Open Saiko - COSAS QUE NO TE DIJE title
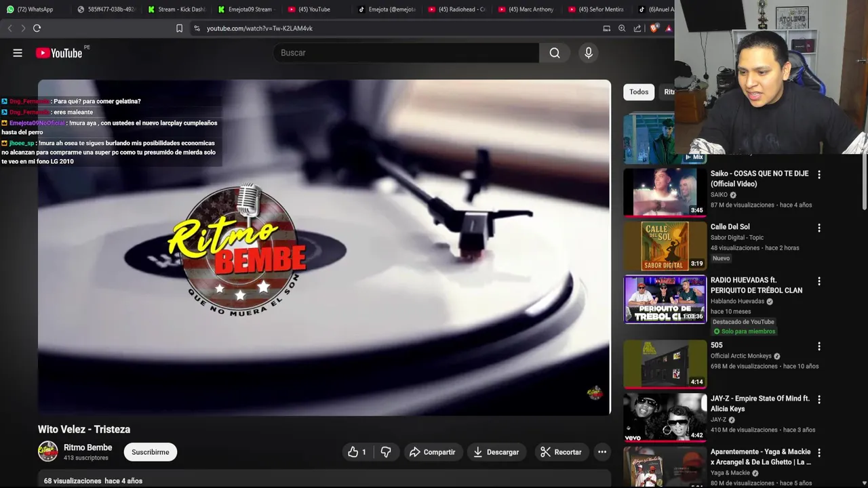This screenshot has width=868, height=488. point(759,178)
